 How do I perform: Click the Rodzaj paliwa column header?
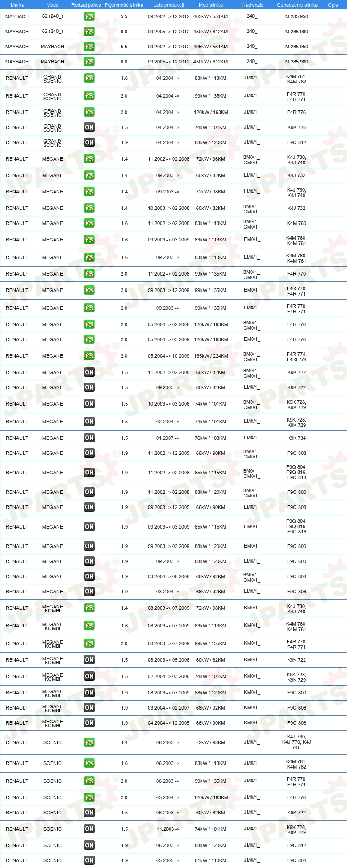click(x=86, y=5)
